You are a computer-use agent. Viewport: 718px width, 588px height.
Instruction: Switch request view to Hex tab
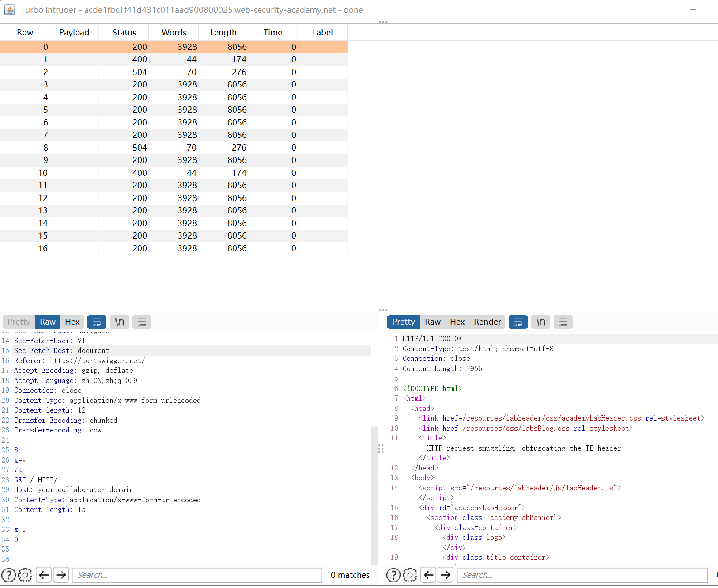pos(72,322)
